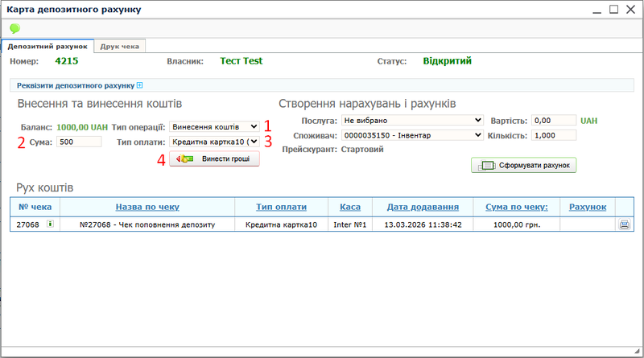Expand the 'Реквізити депозитного рахунку' plus icon

(x=139, y=85)
